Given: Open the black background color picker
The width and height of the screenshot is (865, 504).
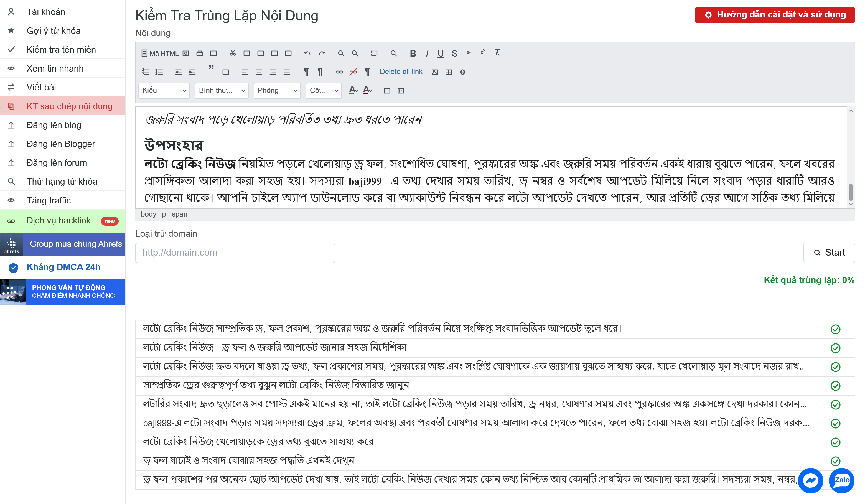Looking at the screenshot, I should click(367, 90).
